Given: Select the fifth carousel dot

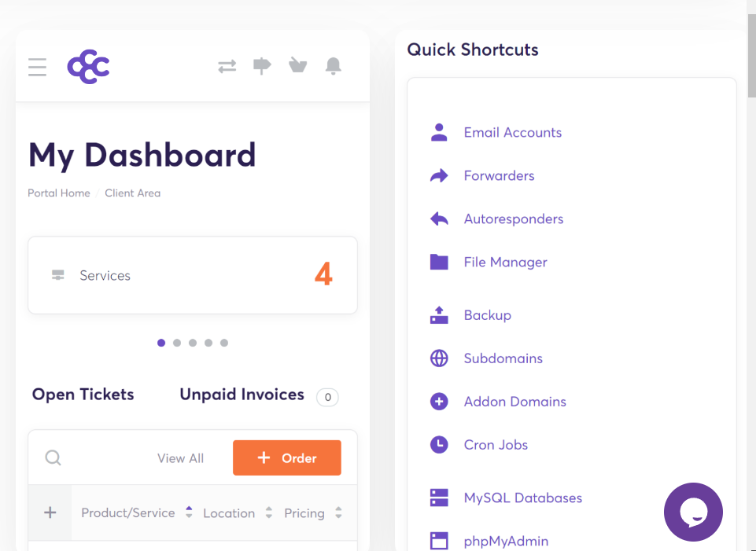Looking at the screenshot, I should click(x=224, y=343).
